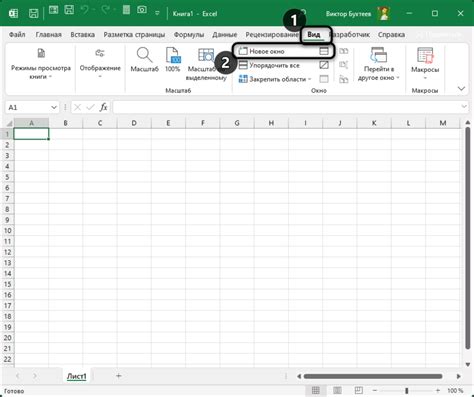This screenshot has width=474, height=397.
Task: Collapse the ribbon with the chevron arrow
Action: (x=461, y=89)
